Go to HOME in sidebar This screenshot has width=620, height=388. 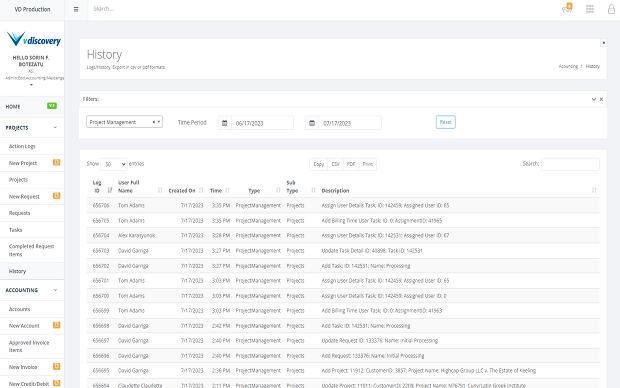tap(13, 106)
